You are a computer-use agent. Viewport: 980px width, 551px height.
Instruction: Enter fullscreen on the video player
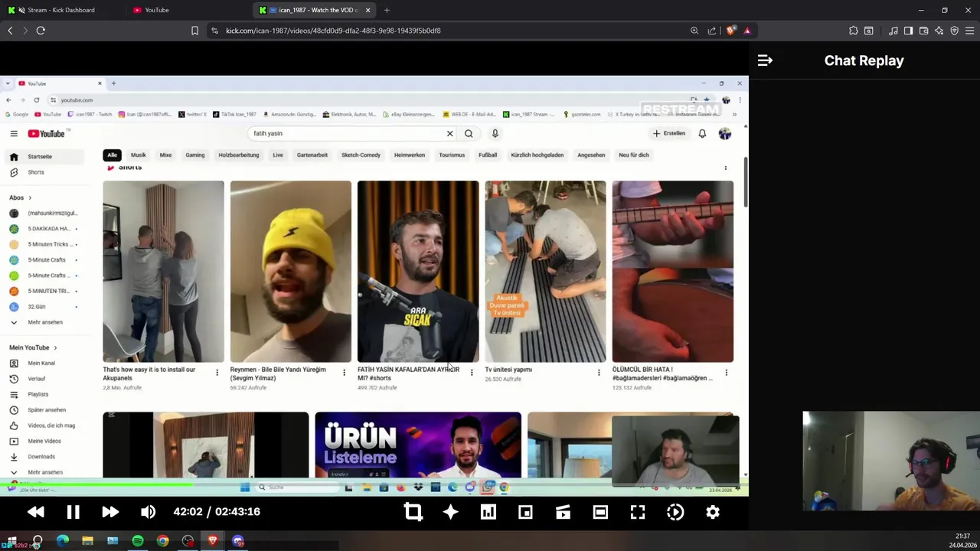click(x=638, y=512)
